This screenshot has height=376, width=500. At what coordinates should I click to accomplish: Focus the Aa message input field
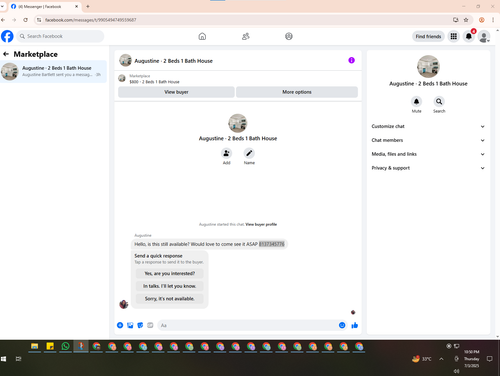(248, 325)
